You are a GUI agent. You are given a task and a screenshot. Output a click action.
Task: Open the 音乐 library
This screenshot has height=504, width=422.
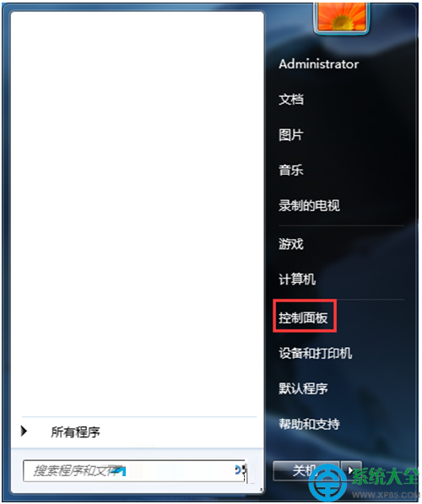click(x=291, y=170)
